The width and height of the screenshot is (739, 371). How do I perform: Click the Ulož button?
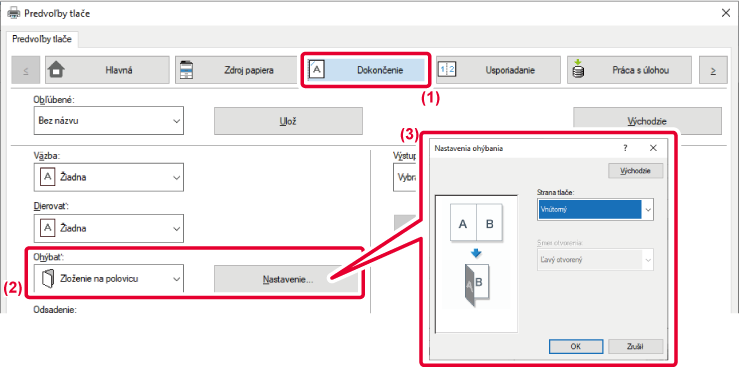(288, 121)
